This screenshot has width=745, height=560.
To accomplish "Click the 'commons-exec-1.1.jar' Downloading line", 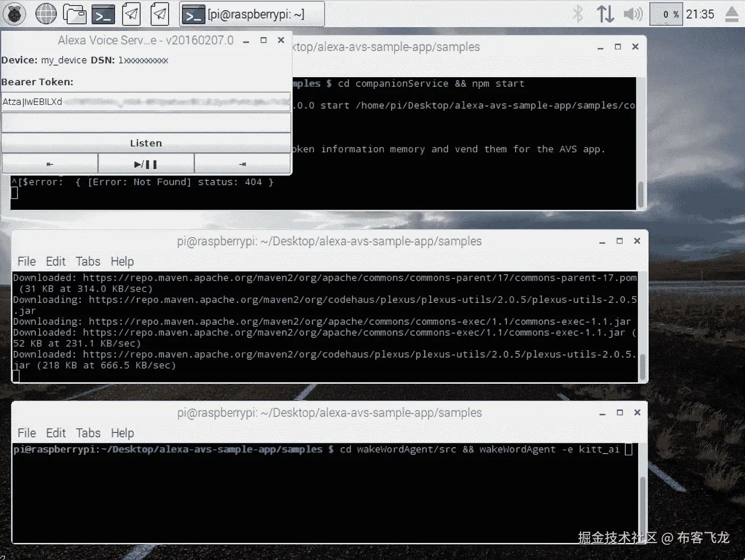I will [x=322, y=322].
